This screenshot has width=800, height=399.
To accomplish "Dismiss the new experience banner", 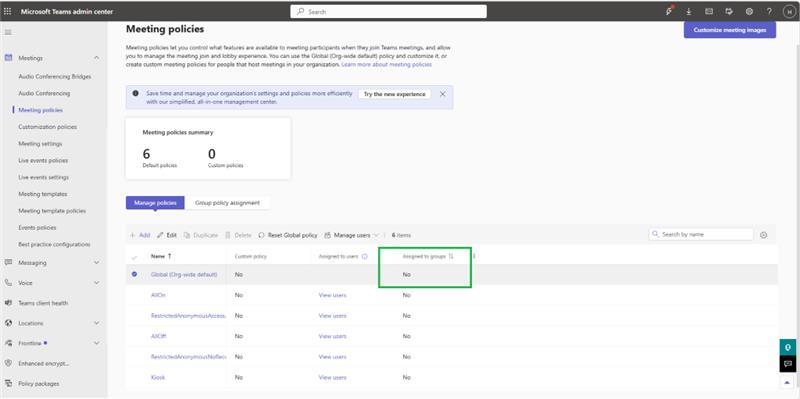I will [442, 94].
